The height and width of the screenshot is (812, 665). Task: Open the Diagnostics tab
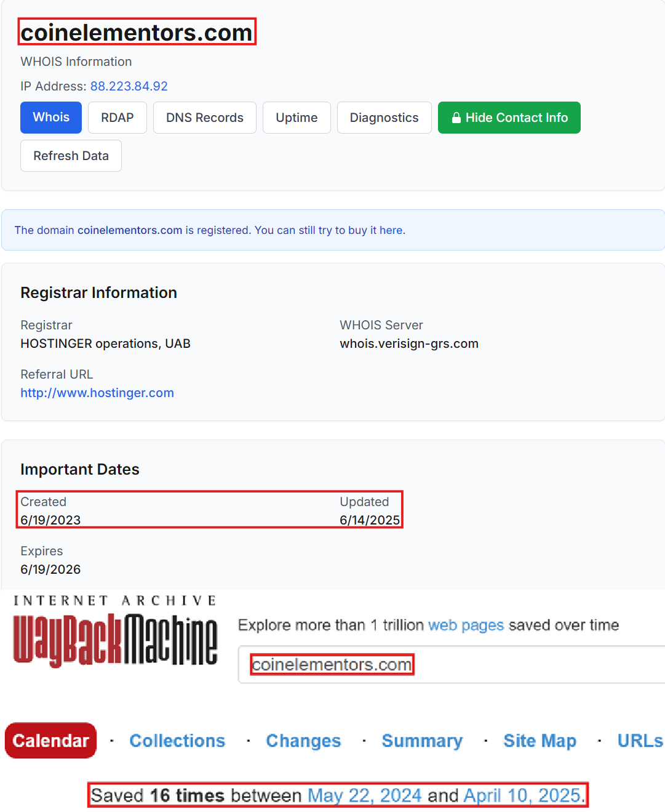tap(384, 118)
